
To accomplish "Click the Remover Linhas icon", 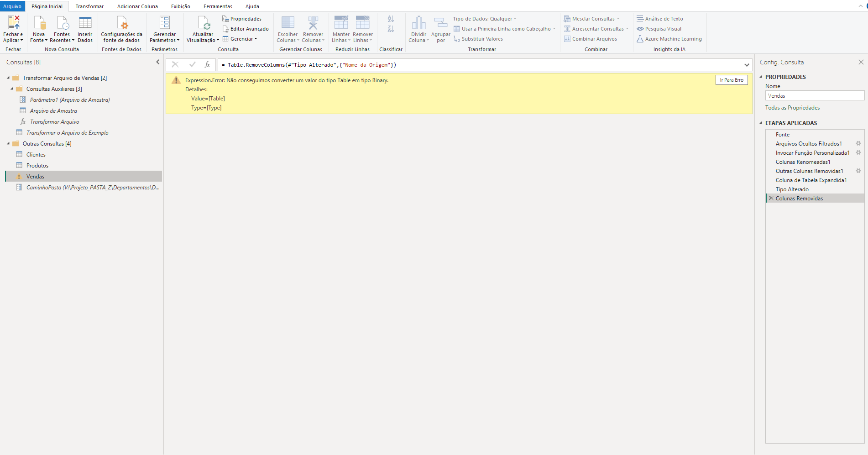I will coord(363,22).
